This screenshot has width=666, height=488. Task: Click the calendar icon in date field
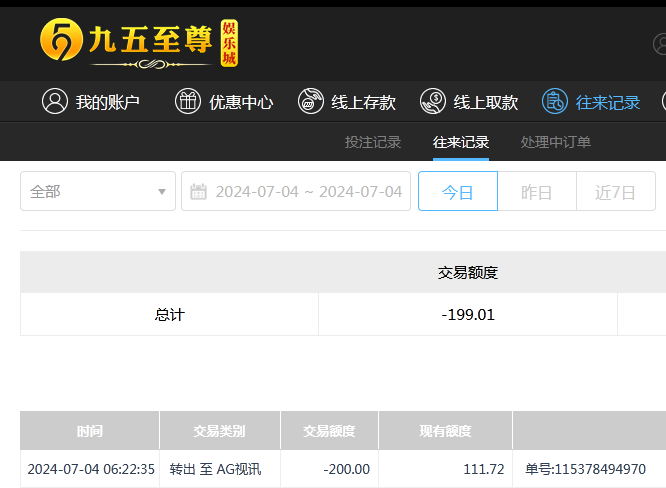[198, 192]
